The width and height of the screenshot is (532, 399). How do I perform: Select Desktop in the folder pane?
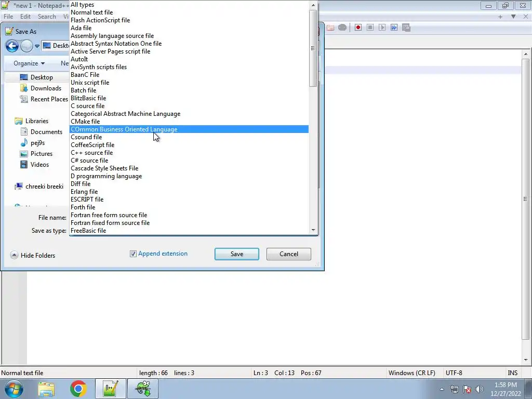pos(37,77)
